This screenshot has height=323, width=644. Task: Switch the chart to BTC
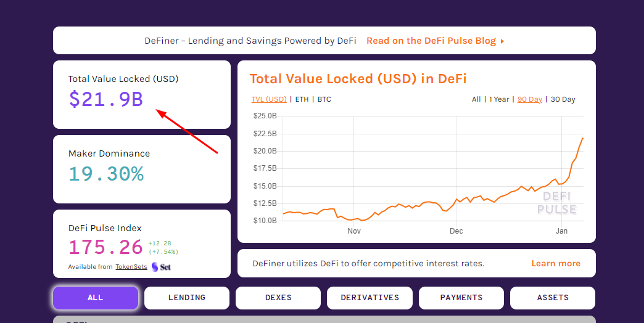(x=324, y=99)
